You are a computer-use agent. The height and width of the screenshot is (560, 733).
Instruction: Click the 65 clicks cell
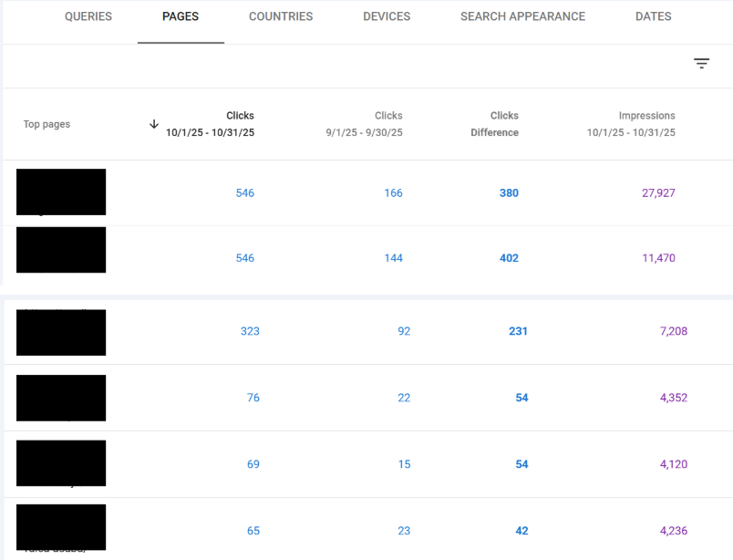(x=253, y=531)
